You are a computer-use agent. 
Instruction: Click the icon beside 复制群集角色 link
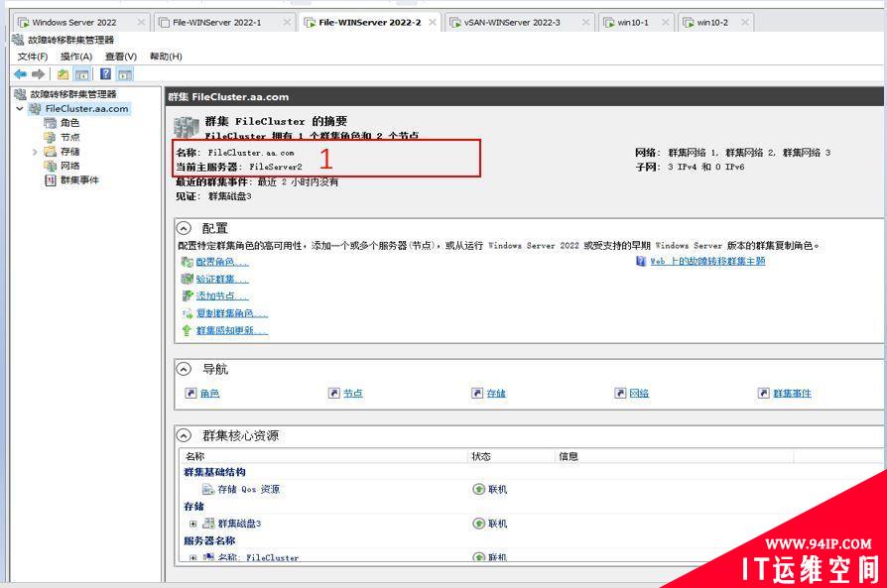coord(188,313)
